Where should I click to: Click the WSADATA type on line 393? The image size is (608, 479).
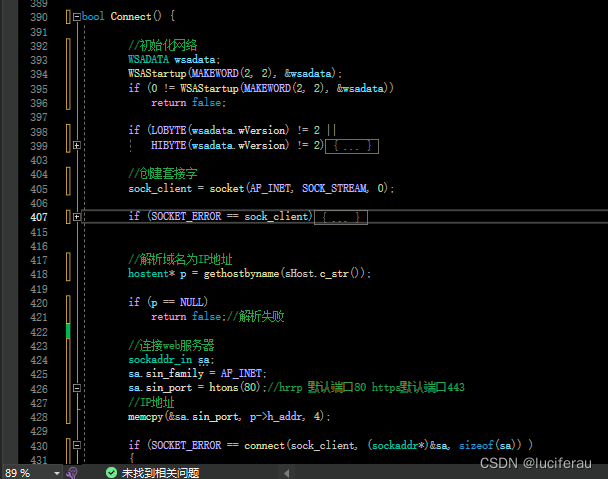pyautogui.click(x=149, y=59)
